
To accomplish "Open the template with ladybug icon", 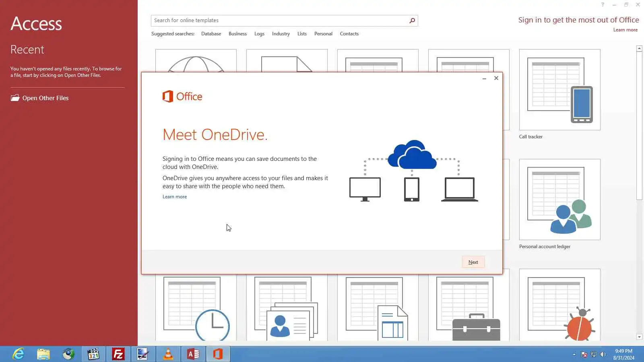I will point(559,305).
